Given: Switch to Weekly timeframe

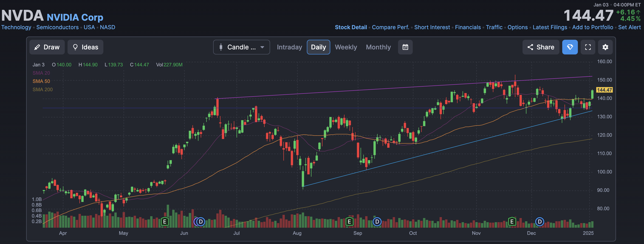Looking at the screenshot, I should point(346,47).
